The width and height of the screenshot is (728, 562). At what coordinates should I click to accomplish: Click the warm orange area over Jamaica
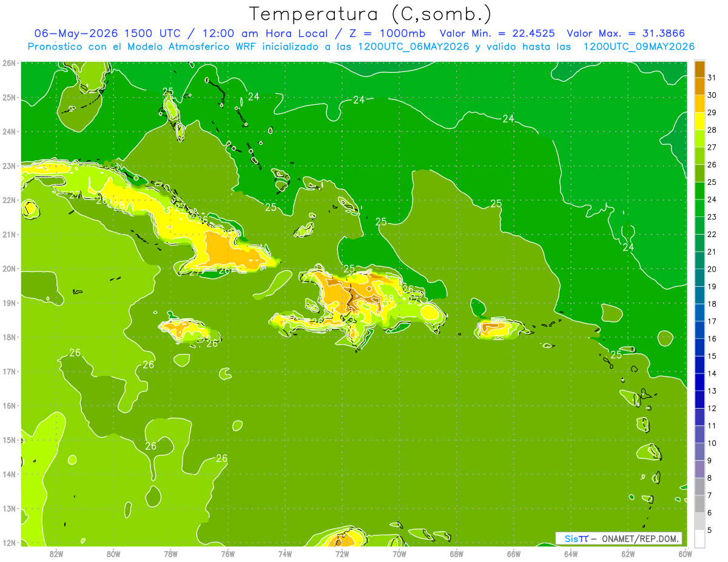click(182, 329)
